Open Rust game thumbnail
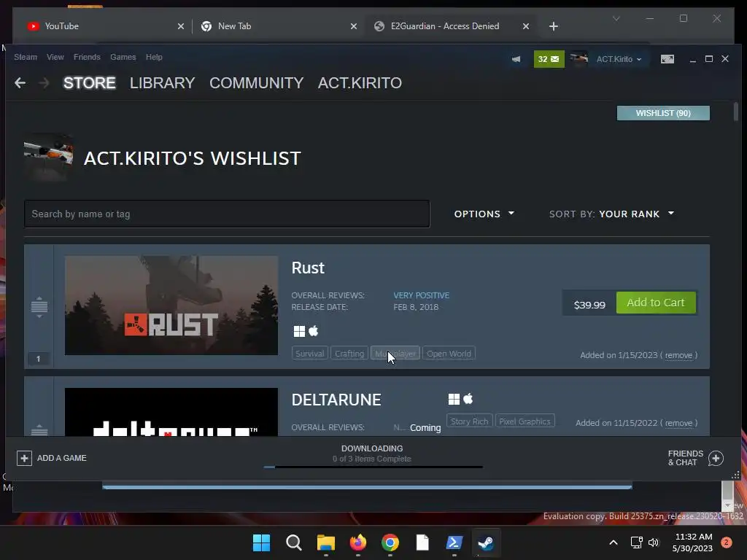The height and width of the screenshot is (560, 747). [x=171, y=306]
